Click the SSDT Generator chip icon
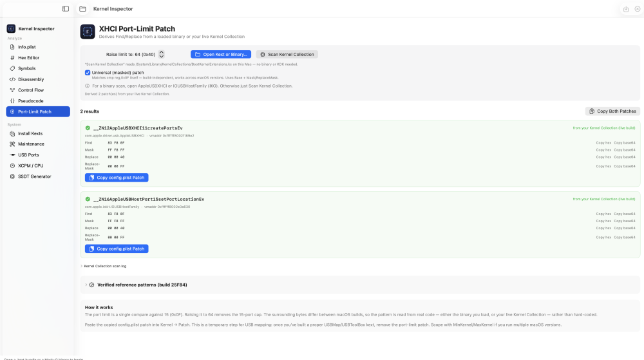Image resolution: width=644 pixels, height=360 pixels. pyautogui.click(x=12, y=176)
